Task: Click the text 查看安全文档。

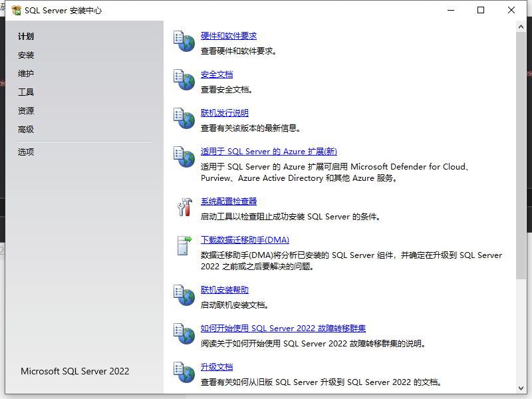Action: point(227,90)
